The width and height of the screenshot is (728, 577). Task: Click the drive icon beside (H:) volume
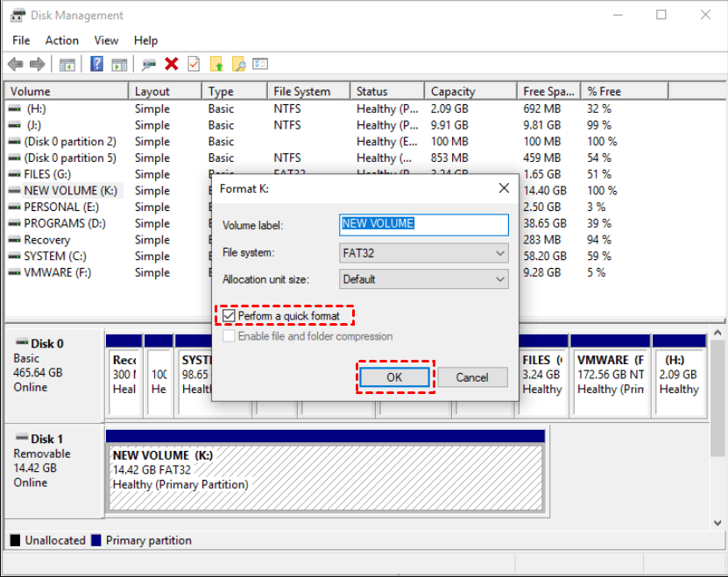pyautogui.click(x=15, y=109)
